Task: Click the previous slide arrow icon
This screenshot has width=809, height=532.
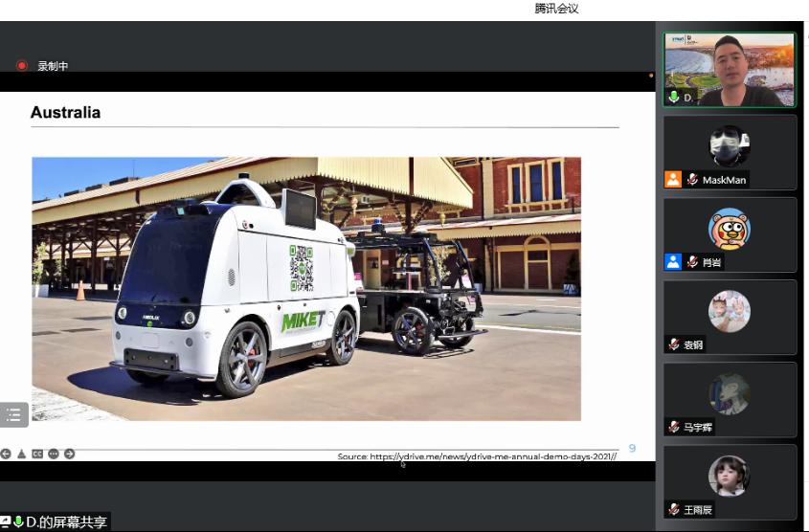Action: [6, 454]
